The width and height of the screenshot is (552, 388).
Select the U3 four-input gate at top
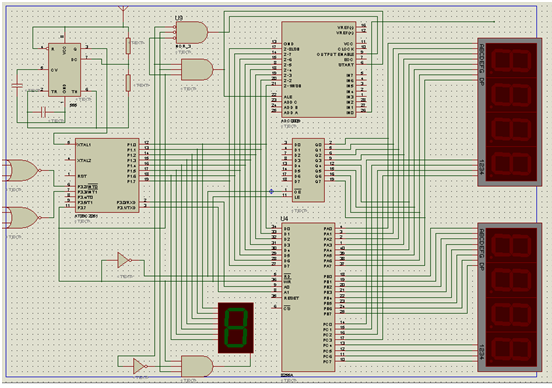tap(192, 32)
